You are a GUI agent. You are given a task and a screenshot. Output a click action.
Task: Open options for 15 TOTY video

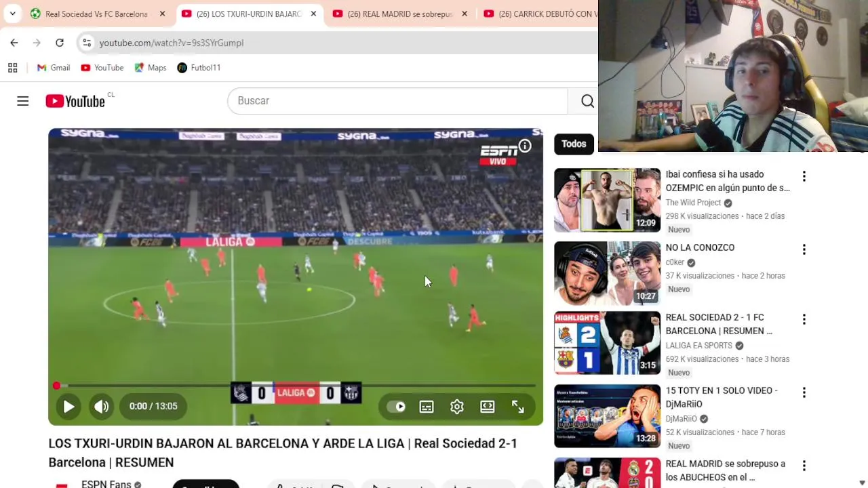[x=804, y=392]
